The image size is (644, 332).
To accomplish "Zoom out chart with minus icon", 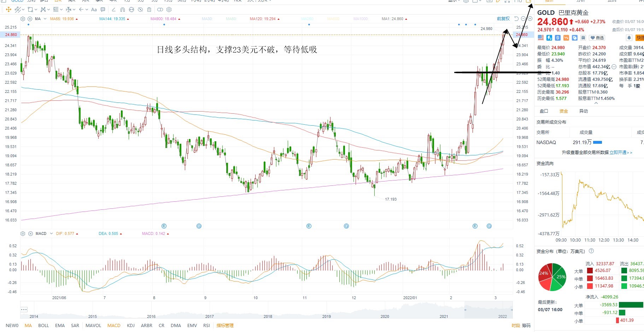I will click(x=523, y=19).
